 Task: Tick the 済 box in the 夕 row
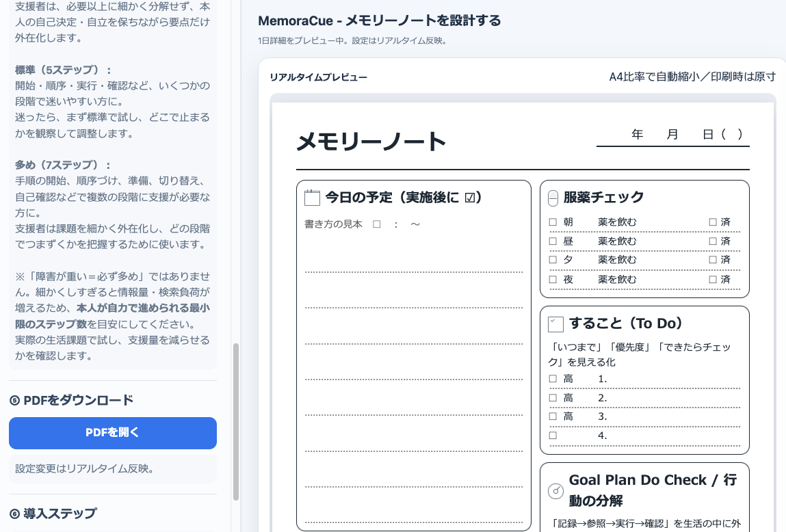coord(713,259)
